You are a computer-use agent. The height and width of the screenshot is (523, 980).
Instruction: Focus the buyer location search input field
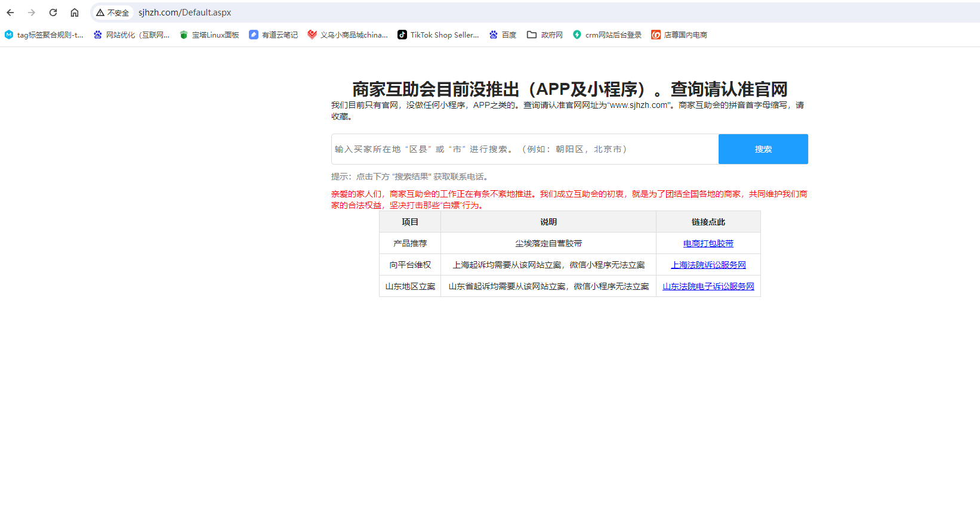(x=525, y=149)
